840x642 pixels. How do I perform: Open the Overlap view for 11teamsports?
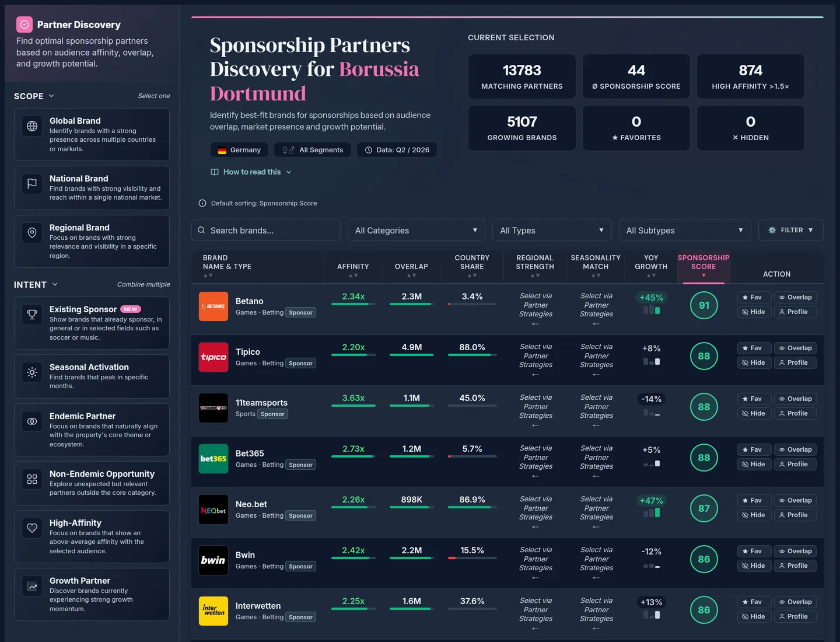pos(795,399)
